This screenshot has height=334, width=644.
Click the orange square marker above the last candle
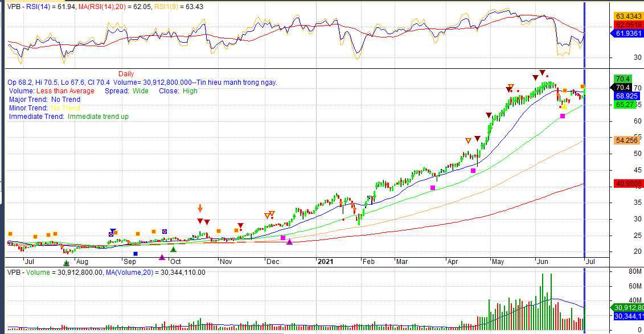tap(583, 86)
